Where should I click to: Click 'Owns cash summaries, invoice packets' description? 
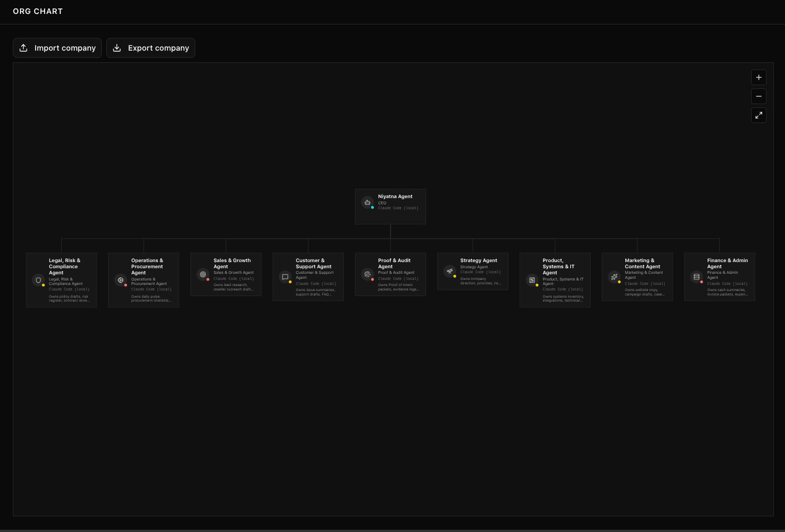point(727,292)
